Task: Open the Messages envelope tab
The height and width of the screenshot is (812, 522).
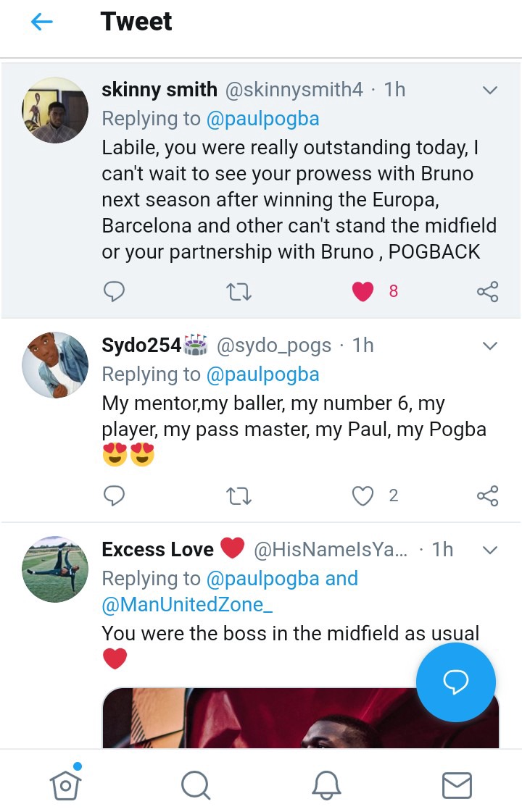Action: pyautogui.click(x=457, y=784)
